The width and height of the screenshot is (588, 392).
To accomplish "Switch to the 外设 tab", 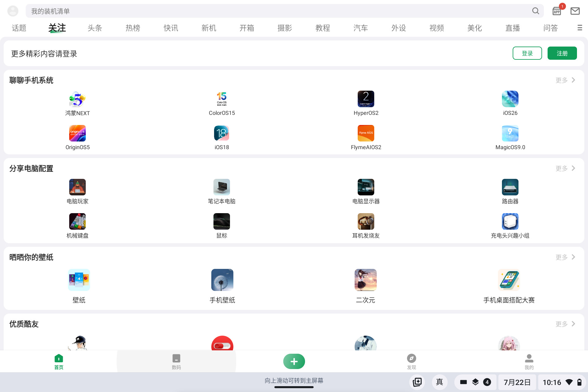I will [x=399, y=28].
